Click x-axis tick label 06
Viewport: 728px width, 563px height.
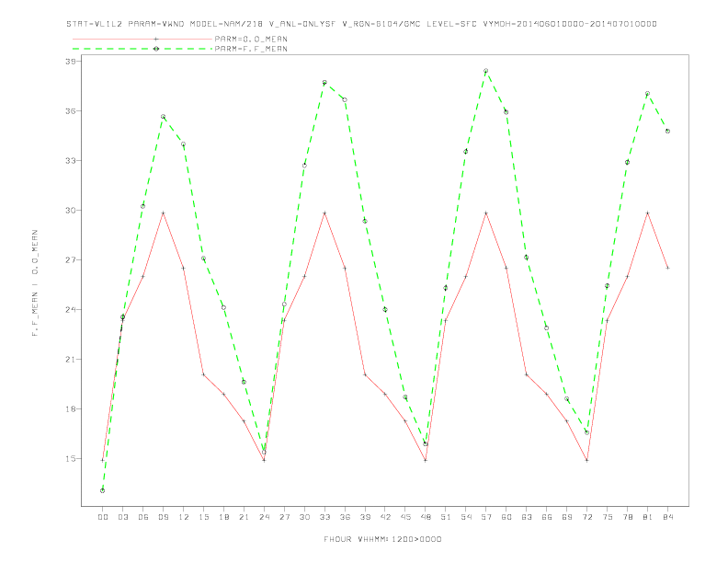(143, 517)
